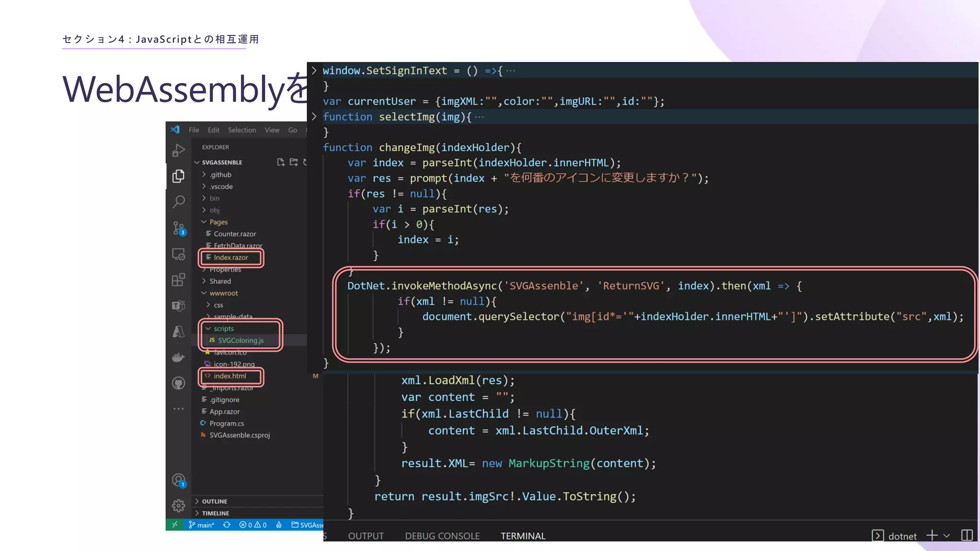Expand the folded selectImg function
Image resolution: width=980 pixels, height=551 pixels.
click(x=314, y=117)
